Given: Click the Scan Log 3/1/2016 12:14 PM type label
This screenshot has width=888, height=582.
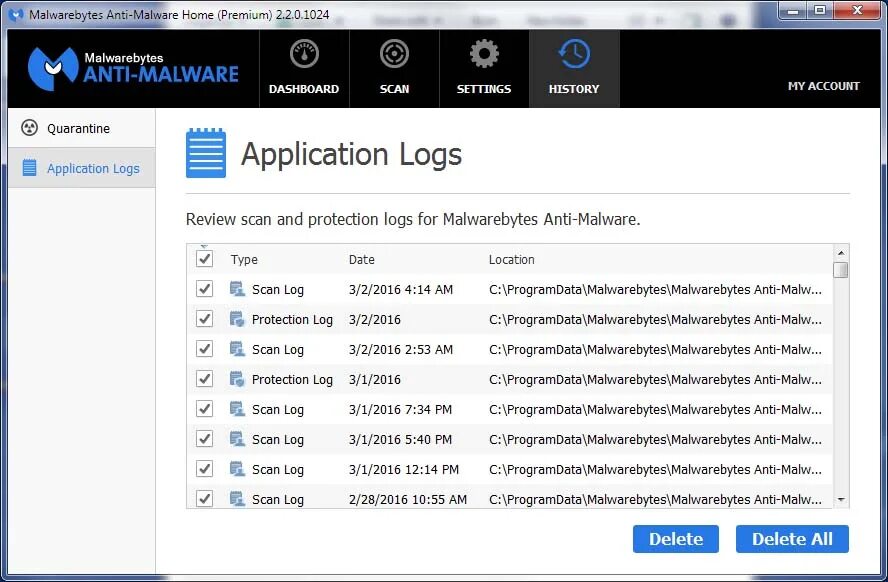Looking at the screenshot, I should click(x=278, y=470).
